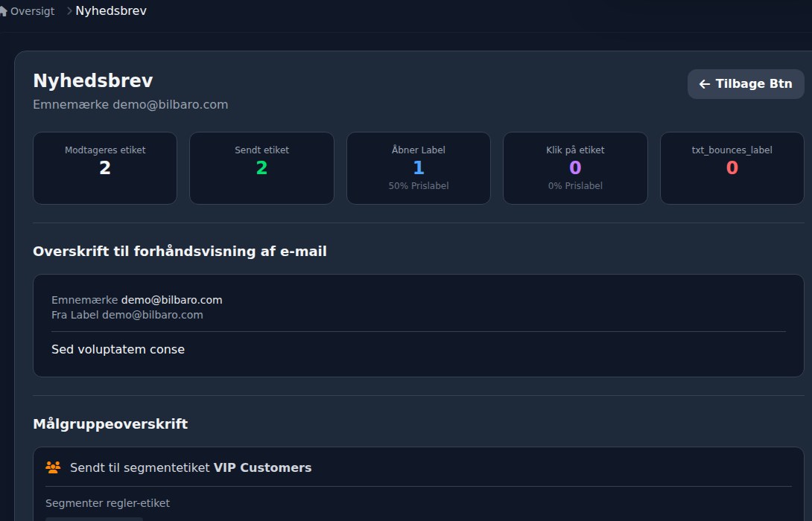Select 'Overskrift til forhåndsvisning af e-mail' heading
This screenshot has height=521, width=812.
pyautogui.click(x=180, y=252)
